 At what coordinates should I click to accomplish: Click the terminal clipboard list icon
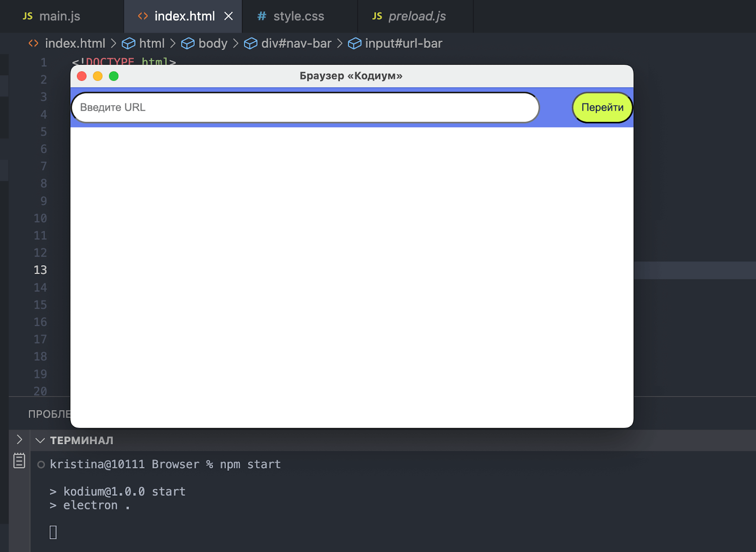pos(19,460)
